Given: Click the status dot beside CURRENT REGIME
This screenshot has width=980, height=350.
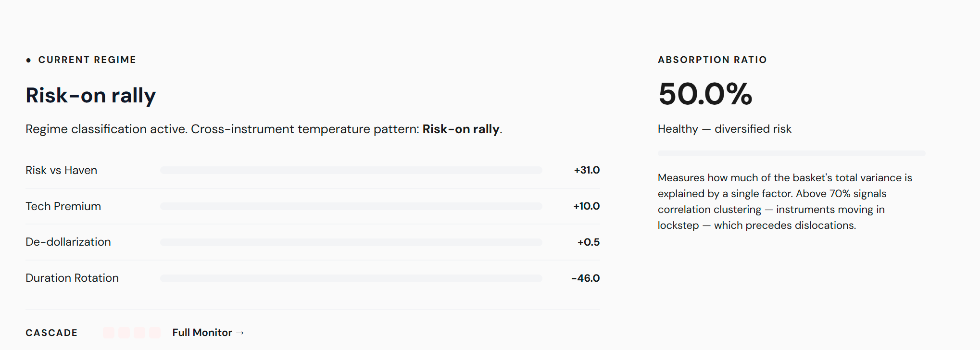Looking at the screenshot, I should [29, 60].
